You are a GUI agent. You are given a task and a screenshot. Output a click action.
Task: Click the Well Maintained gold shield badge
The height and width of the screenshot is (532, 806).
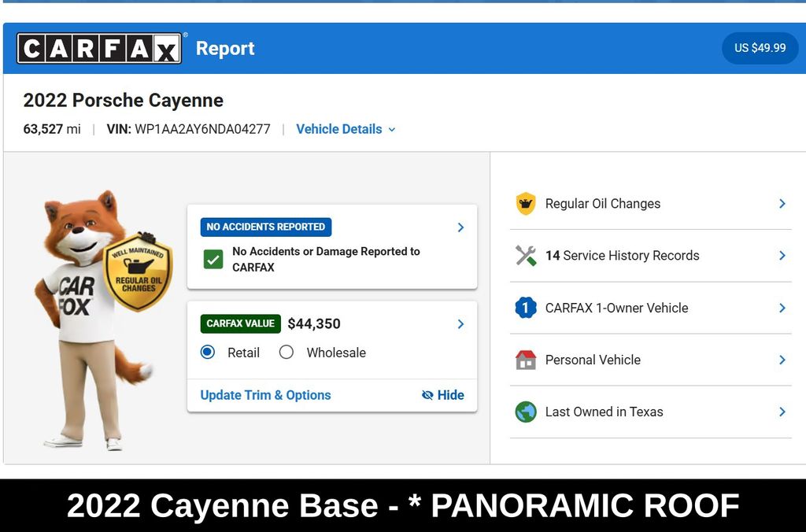[x=138, y=272]
